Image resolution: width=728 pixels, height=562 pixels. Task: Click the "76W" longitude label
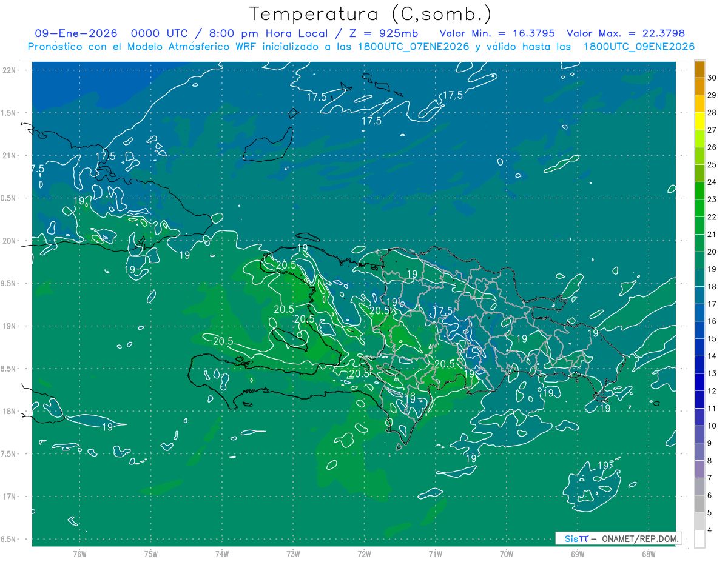click(80, 554)
